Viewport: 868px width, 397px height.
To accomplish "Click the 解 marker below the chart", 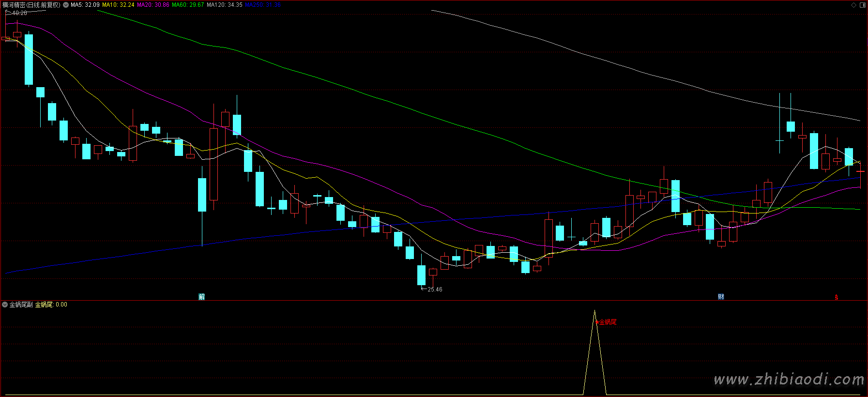I will tap(202, 297).
